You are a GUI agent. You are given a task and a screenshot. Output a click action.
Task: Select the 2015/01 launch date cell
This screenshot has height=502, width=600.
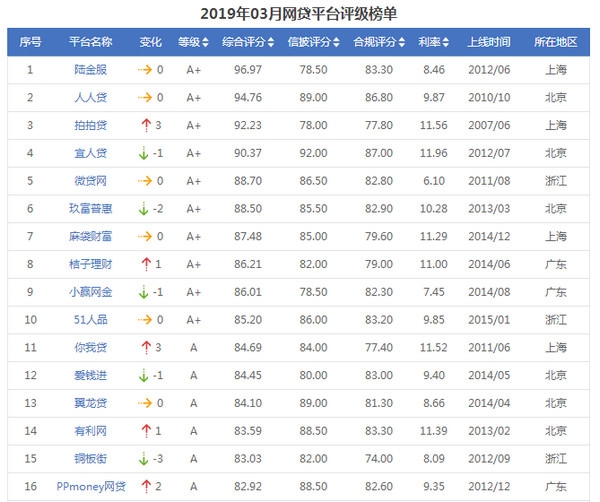tap(489, 319)
